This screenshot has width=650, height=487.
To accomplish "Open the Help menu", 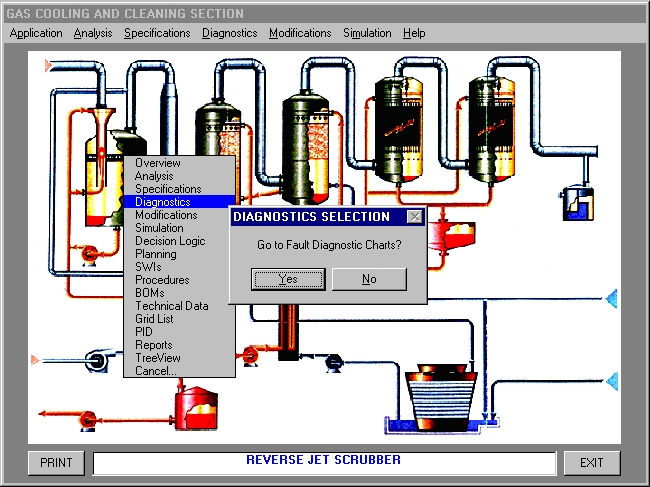I will [x=414, y=33].
